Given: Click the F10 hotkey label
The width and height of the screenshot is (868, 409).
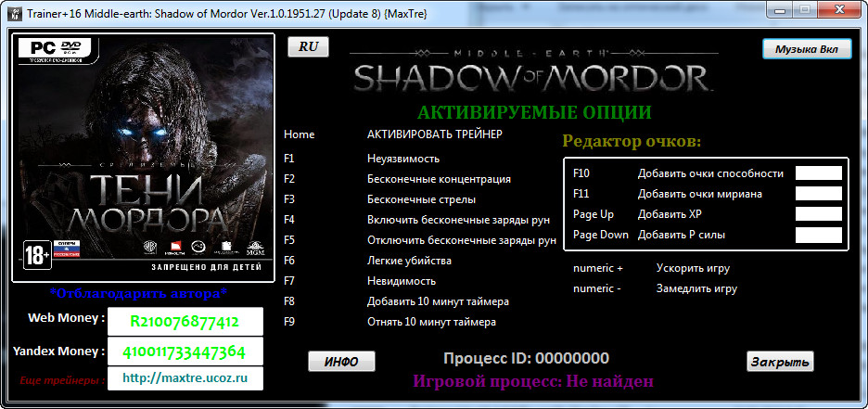Looking at the screenshot, I should point(581,173).
